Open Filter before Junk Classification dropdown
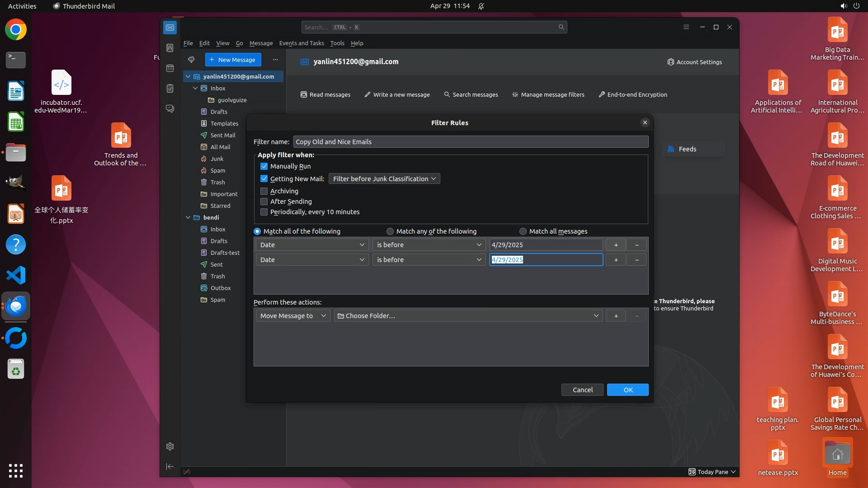The image size is (868, 488). (384, 179)
